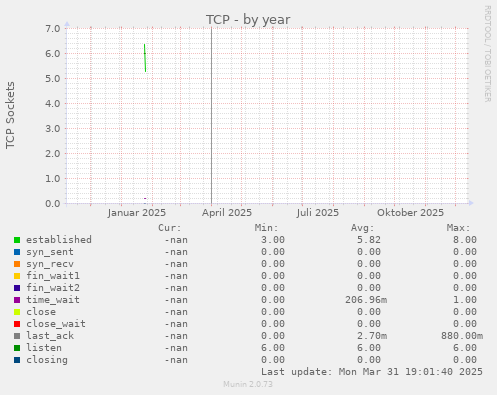
Task: Click the 'Avg:' column header
Action: point(362,228)
